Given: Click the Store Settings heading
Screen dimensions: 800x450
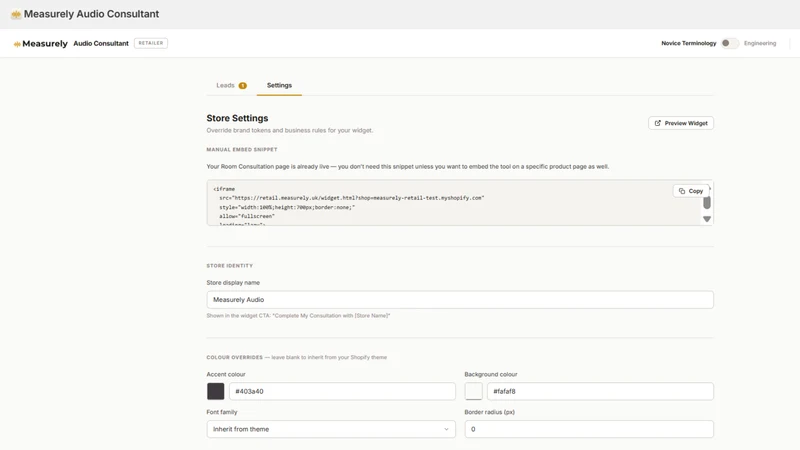Looking at the screenshot, I should click(237, 118).
